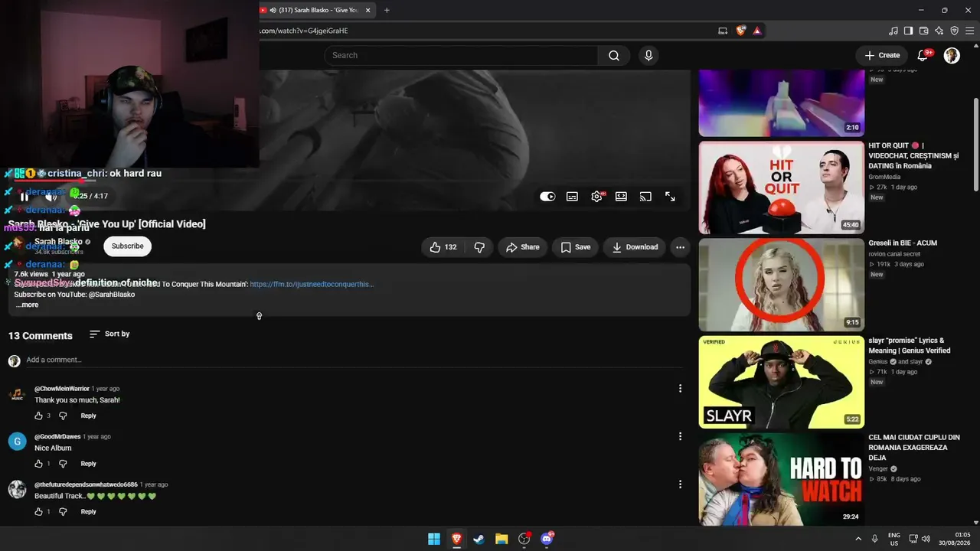Open the comments Sort by menu
Image resolution: width=980 pixels, height=551 pixels.
point(109,334)
